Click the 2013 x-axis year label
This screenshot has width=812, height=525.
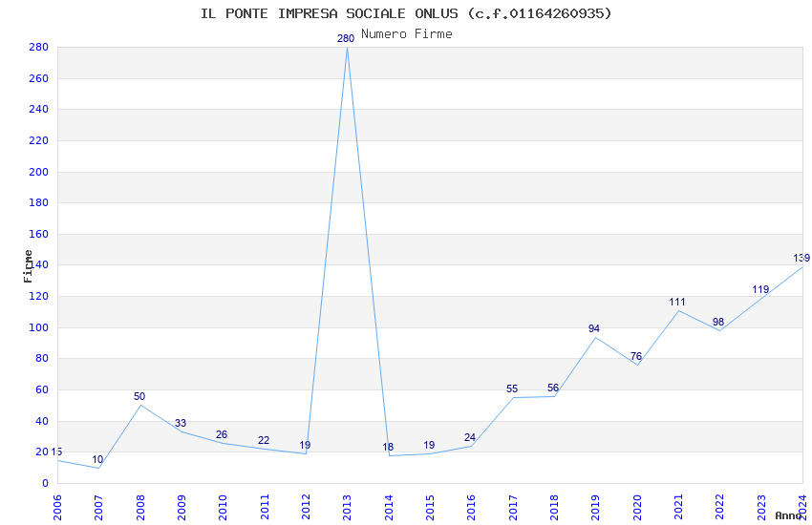347,508
